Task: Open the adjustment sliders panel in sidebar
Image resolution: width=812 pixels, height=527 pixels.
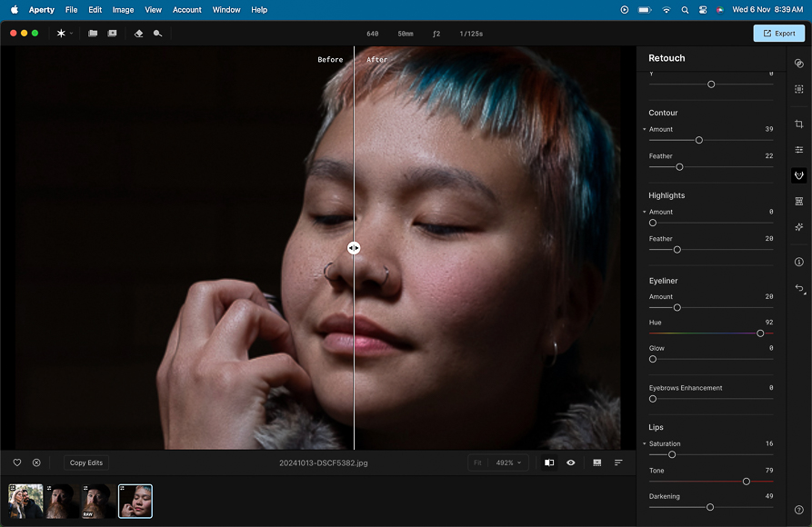Action: (799, 150)
